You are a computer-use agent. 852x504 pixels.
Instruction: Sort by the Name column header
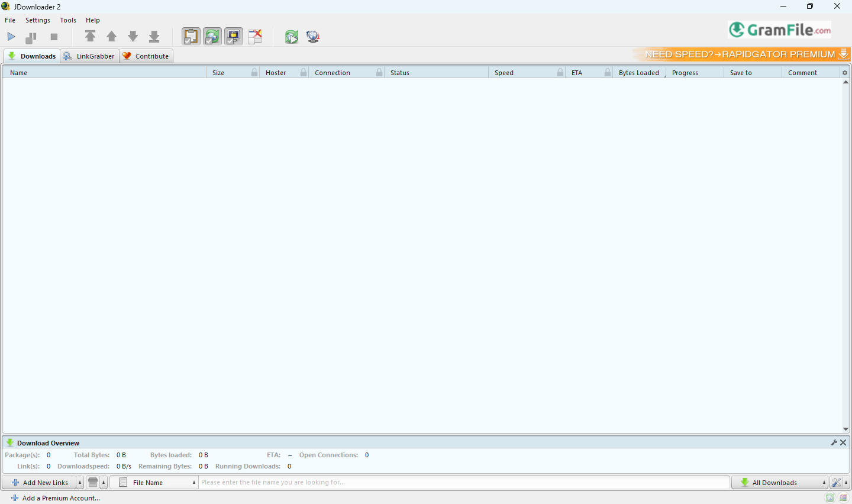(x=104, y=73)
